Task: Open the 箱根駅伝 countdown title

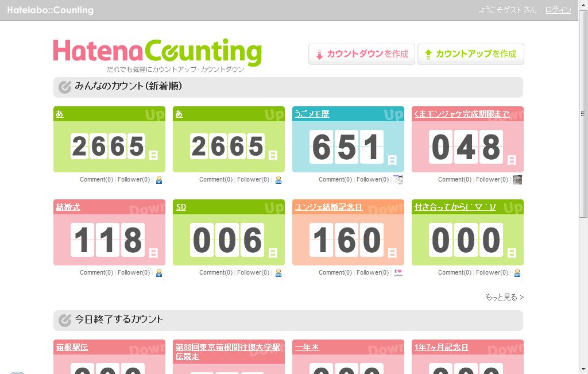Action: click(x=72, y=347)
